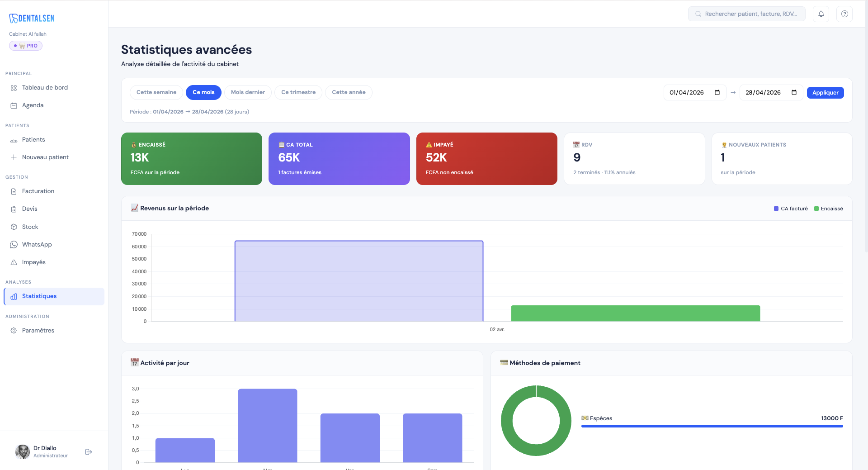Click the Stock box icon

tap(14, 227)
